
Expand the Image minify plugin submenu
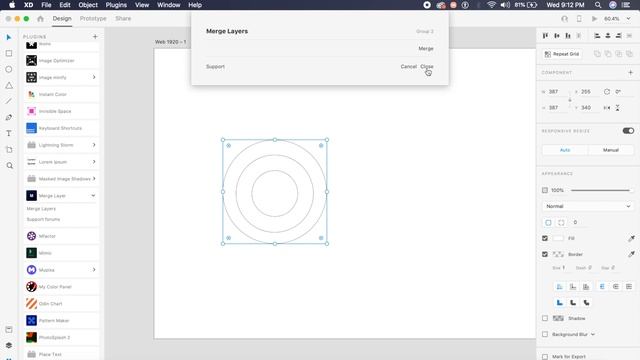[x=94, y=77]
